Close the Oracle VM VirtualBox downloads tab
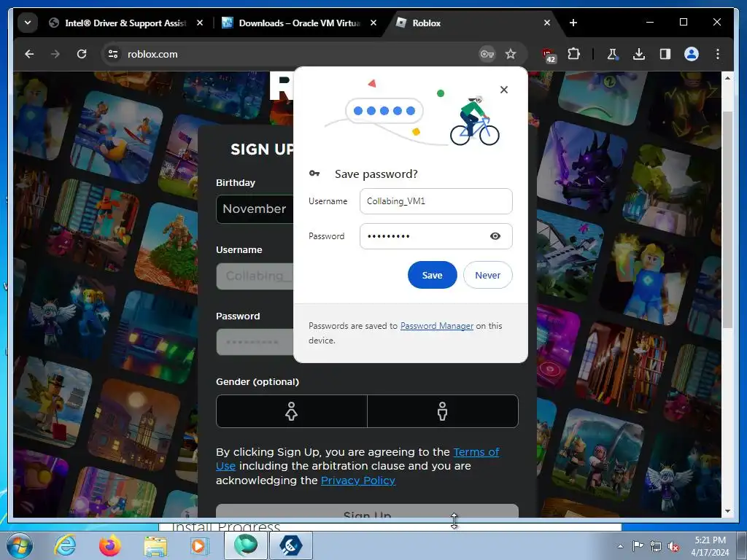The width and height of the screenshot is (747, 560). [x=373, y=23]
